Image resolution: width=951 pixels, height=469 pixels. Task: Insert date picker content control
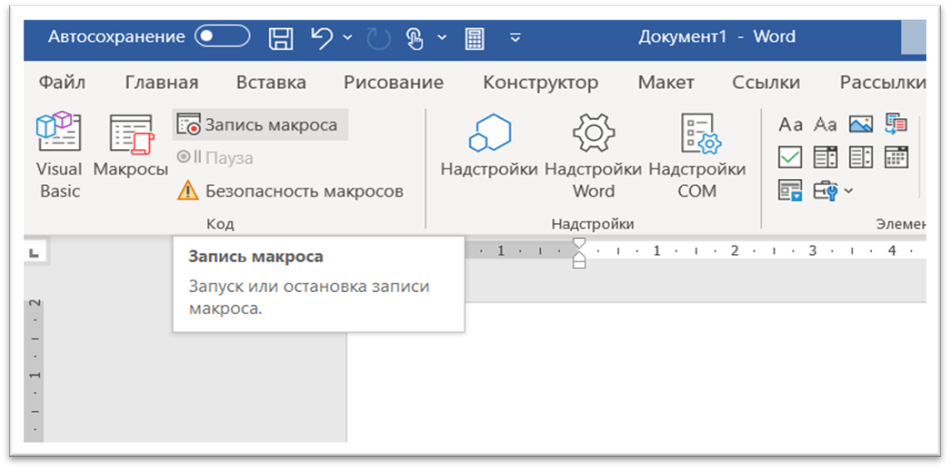[896, 157]
